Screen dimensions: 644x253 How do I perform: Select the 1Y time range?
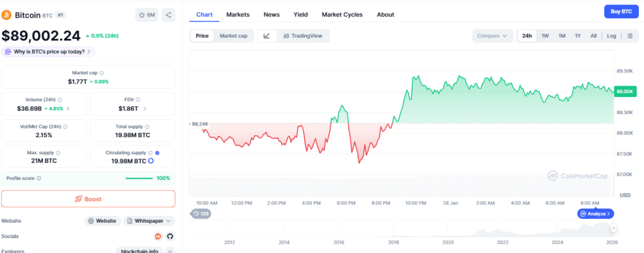[578, 36]
